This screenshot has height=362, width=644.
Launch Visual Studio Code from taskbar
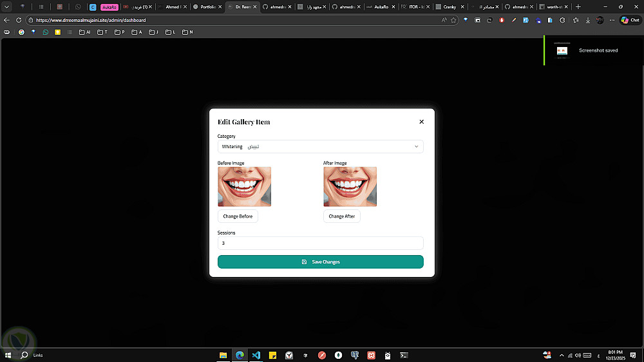click(x=256, y=355)
